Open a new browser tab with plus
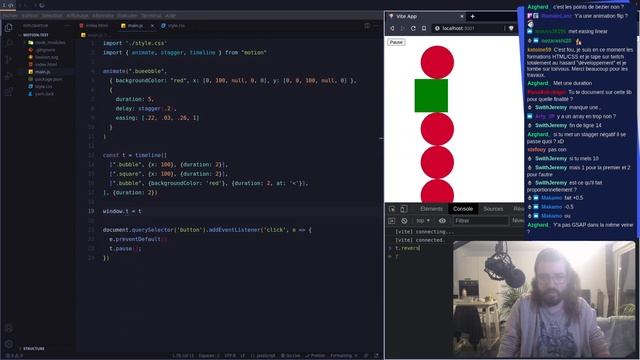The width and height of the screenshot is (640, 360). pos(472,16)
